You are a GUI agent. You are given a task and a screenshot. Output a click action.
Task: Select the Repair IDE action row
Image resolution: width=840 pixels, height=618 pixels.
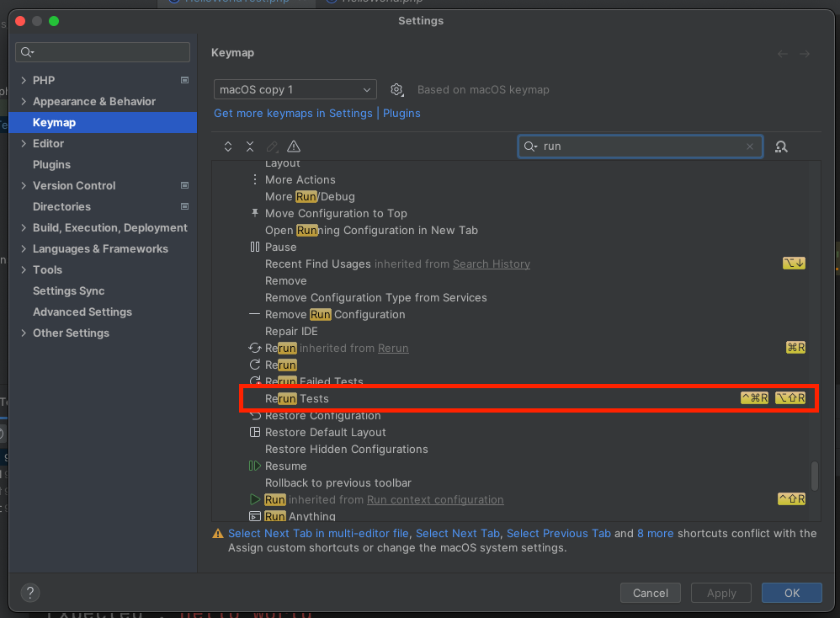pyautogui.click(x=516, y=331)
